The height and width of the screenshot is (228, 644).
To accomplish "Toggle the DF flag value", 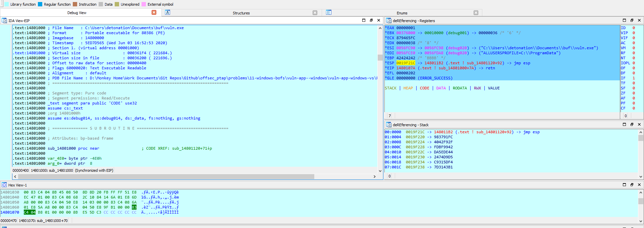I will pos(634,73).
